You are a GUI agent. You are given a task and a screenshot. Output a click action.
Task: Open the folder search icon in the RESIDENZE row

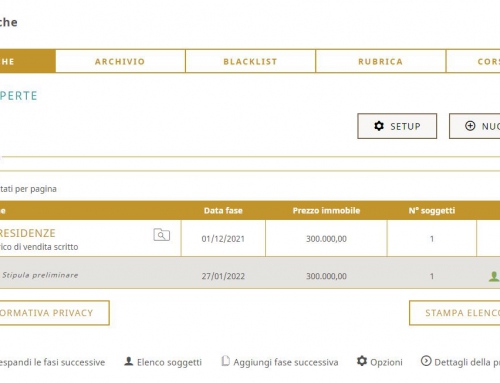(x=162, y=235)
